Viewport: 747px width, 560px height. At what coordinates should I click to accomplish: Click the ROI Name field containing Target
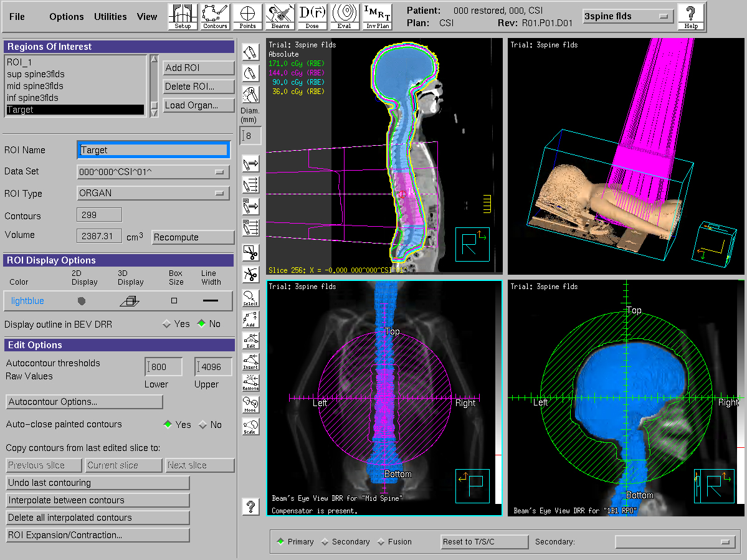coord(153,150)
